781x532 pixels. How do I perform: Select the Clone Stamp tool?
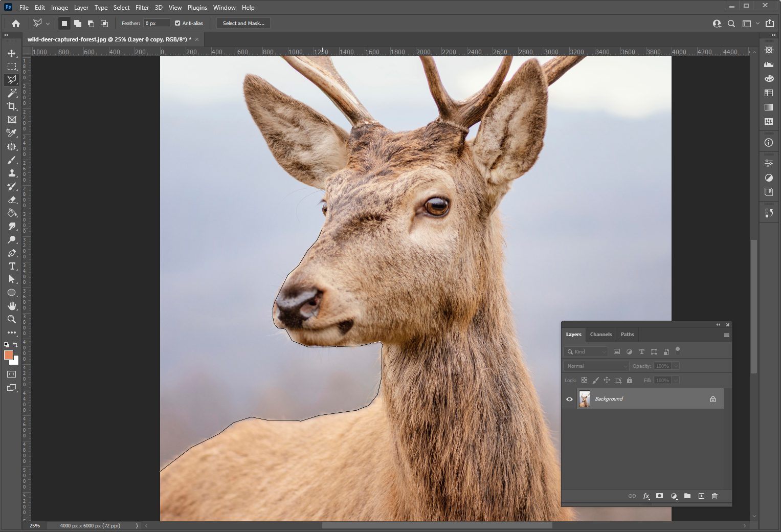click(12, 173)
